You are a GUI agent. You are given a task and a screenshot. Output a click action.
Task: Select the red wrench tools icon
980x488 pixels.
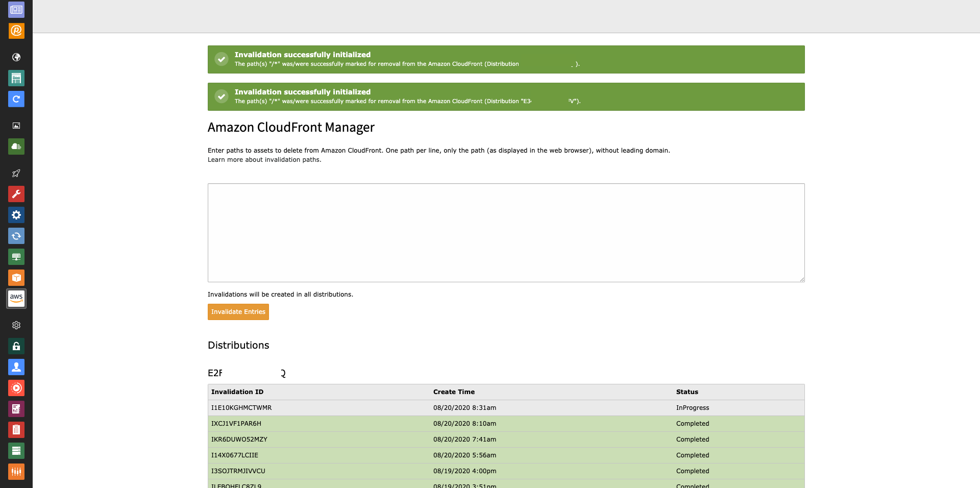[x=16, y=194]
